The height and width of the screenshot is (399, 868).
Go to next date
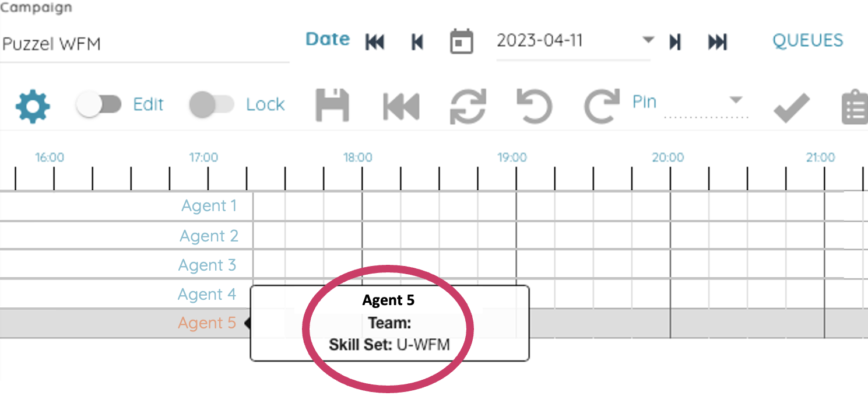tap(675, 42)
